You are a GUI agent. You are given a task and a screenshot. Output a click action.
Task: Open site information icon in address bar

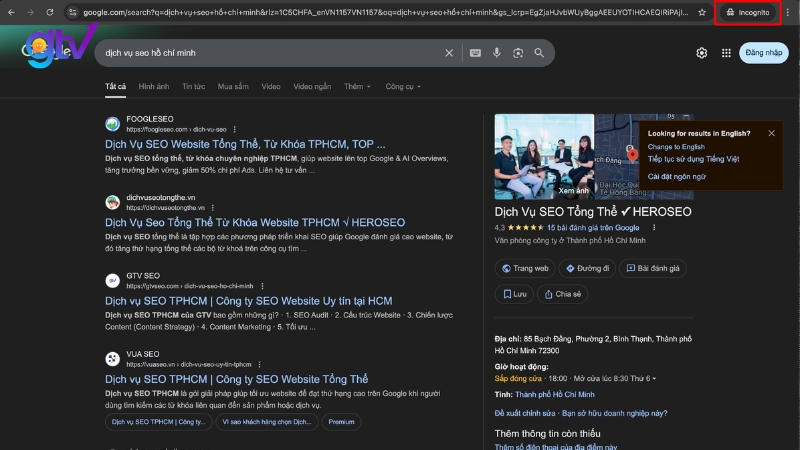pos(72,12)
